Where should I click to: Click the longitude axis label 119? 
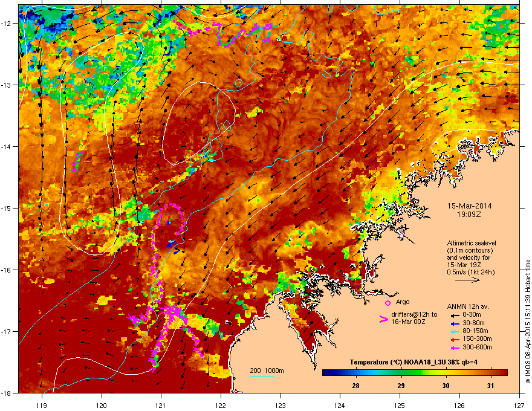point(42,405)
